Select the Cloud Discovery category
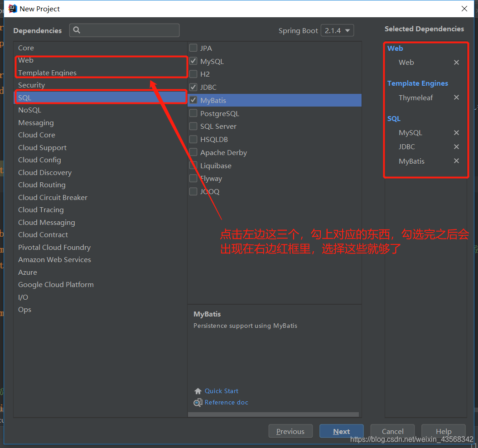 click(x=100, y=172)
